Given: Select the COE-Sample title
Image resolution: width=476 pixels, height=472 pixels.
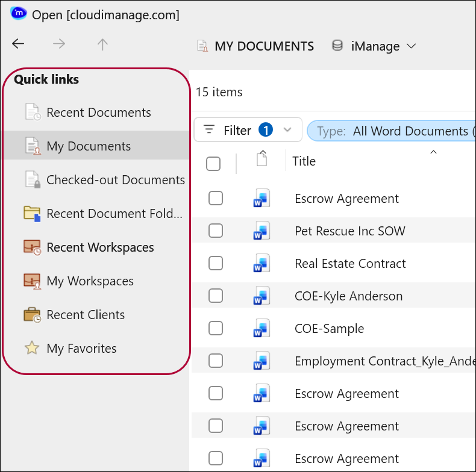Looking at the screenshot, I should (x=330, y=329).
